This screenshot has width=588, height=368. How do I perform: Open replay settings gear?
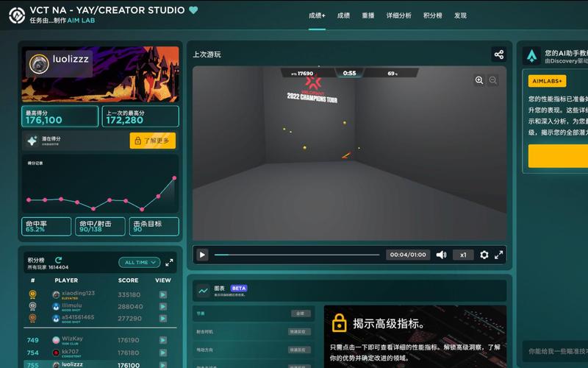[x=484, y=255]
